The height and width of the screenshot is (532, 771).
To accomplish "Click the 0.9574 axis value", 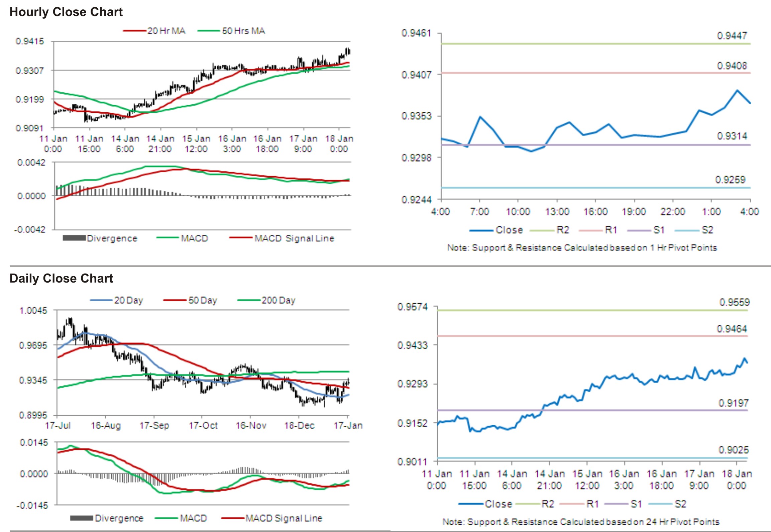I will (413, 307).
